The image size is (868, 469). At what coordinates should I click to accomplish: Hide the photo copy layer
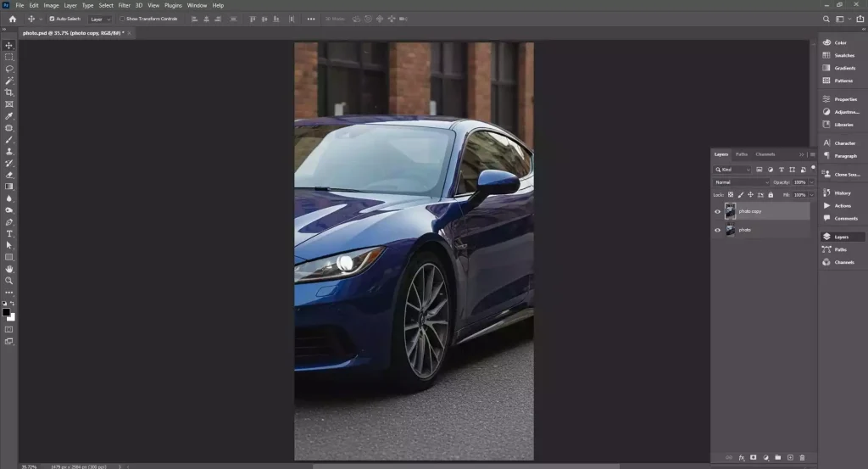pos(717,212)
